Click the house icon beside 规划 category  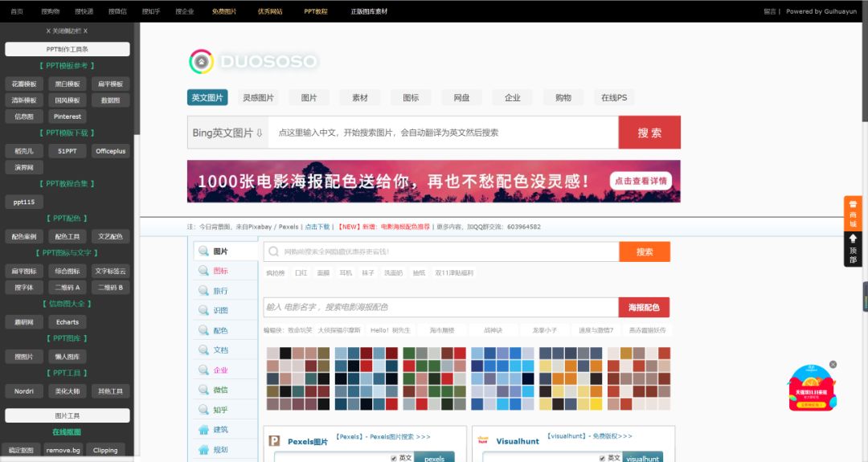pyautogui.click(x=203, y=449)
